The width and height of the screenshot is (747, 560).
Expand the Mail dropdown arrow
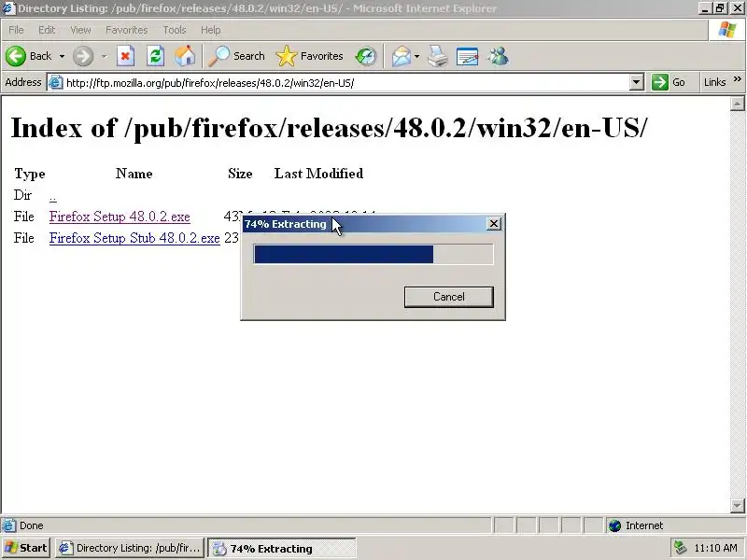pos(416,56)
